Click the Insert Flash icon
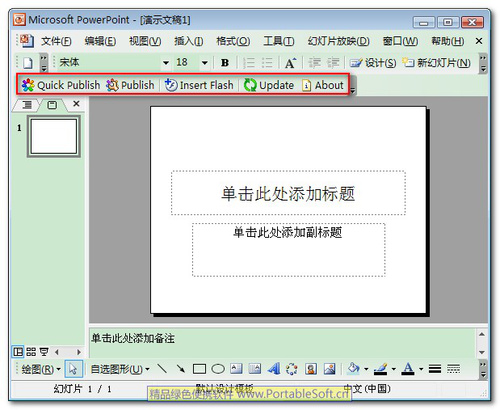Screen dimensions: 500x410 [x=171, y=85]
